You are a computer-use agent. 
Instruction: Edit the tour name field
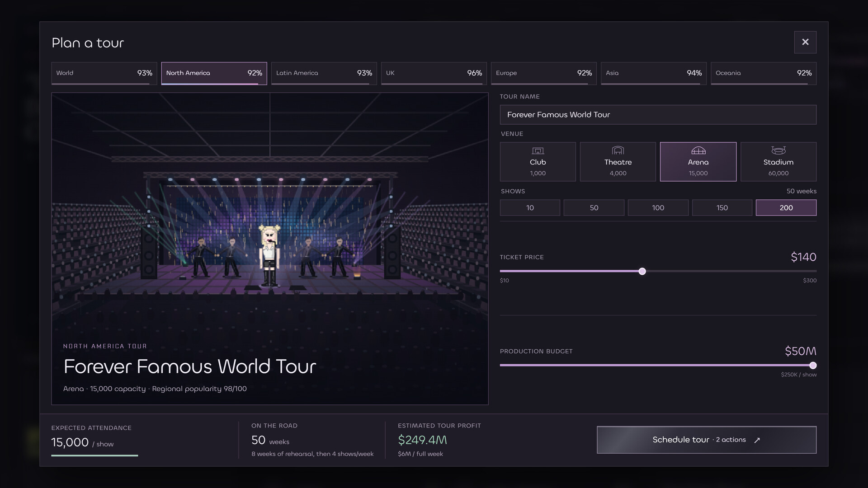(658, 115)
